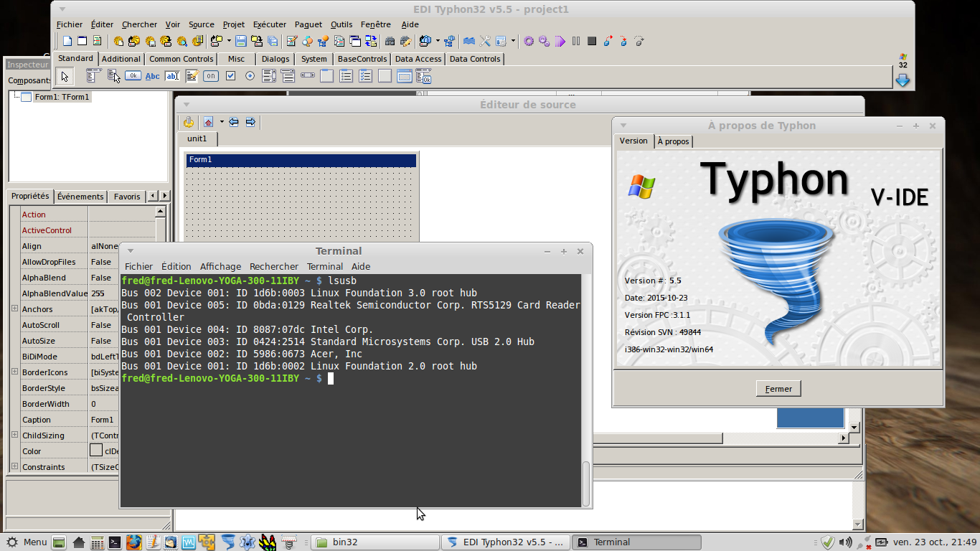
Task: Click the jump-forward arrow in source editor toolbar
Action: pyautogui.click(x=250, y=122)
